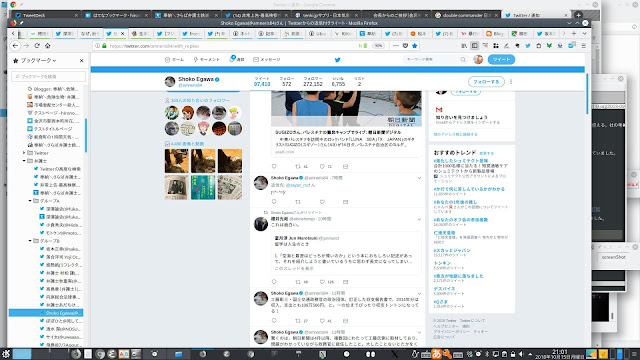The height and width of the screenshot is (360, 640).
Task: Click the Japanese input あ icon in the system tray
Action: click(x=436, y=354)
